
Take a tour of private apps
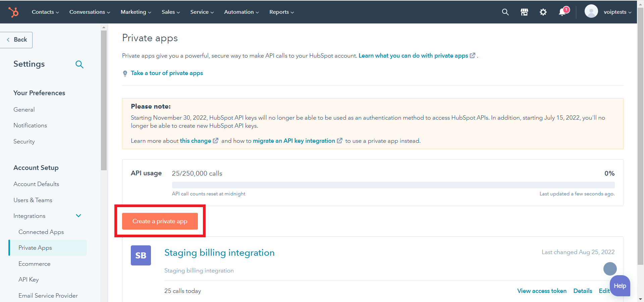[167, 73]
